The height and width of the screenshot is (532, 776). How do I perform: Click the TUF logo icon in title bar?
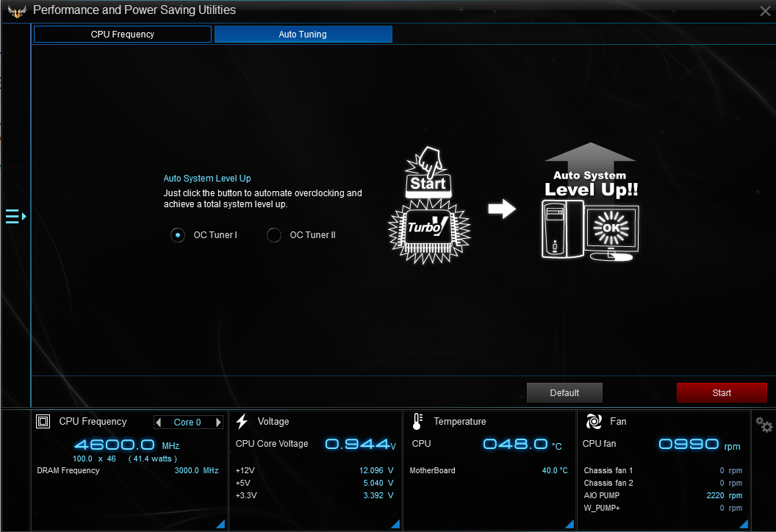[17, 11]
